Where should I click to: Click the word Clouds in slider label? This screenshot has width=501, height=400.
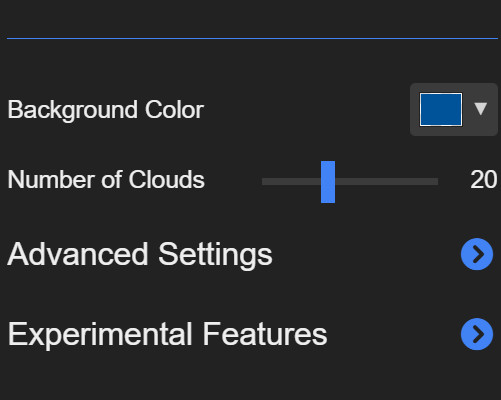coord(167,179)
